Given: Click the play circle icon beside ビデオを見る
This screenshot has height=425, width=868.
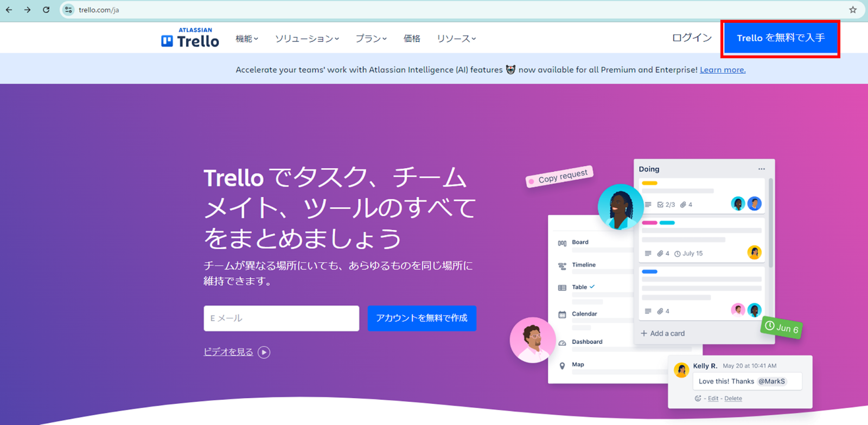Looking at the screenshot, I should 264,352.
